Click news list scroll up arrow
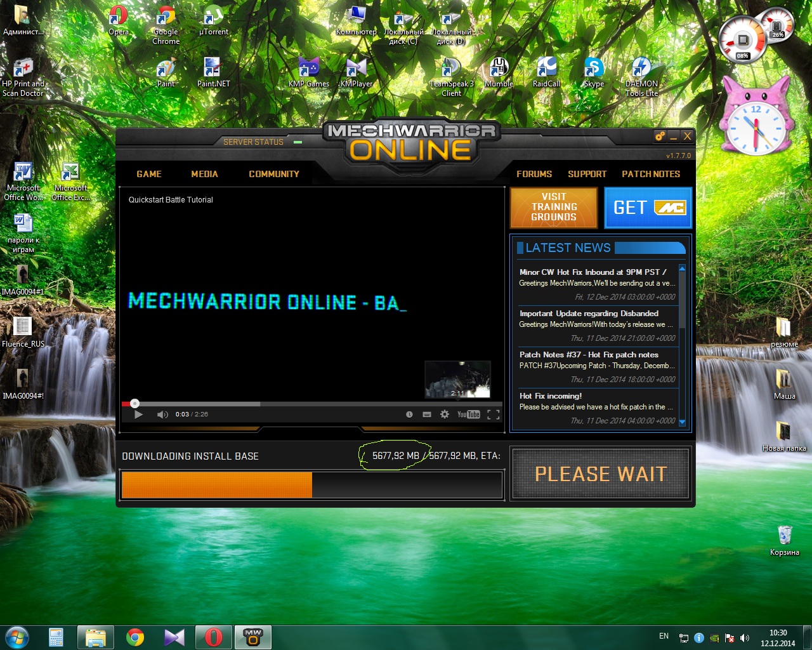This screenshot has height=650, width=812. click(683, 269)
